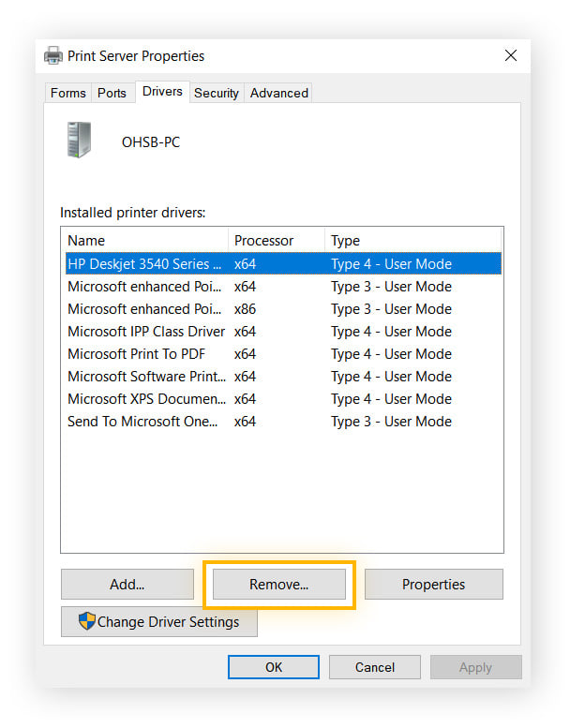
Task: Sort drivers by Name column header
Action: pyautogui.click(x=144, y=241)
